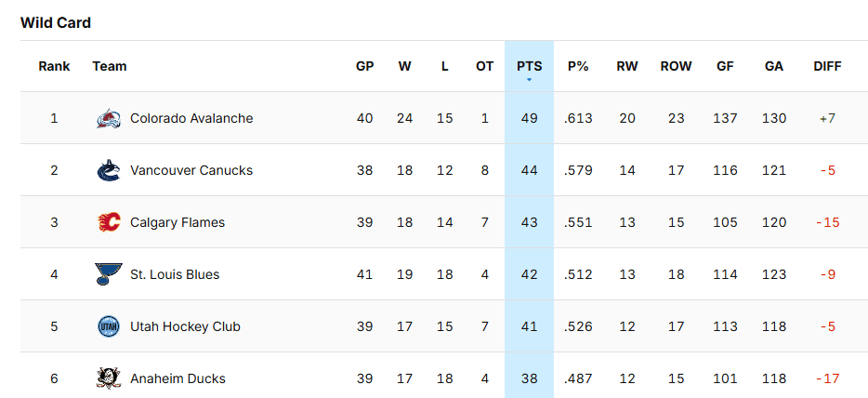Open the St. Louis Blues team link
This screenshot has height=398, width=868.
pyautogui.click(x=175, y=274)
